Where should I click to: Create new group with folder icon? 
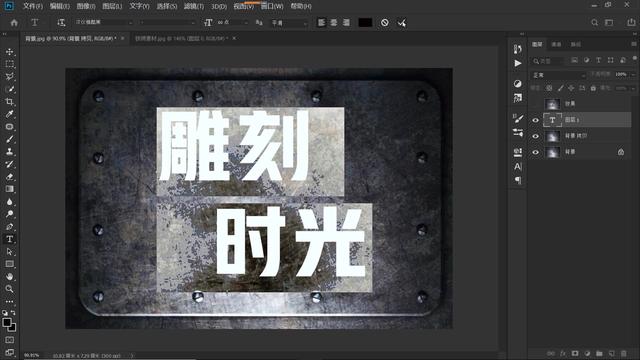point(599,353)
